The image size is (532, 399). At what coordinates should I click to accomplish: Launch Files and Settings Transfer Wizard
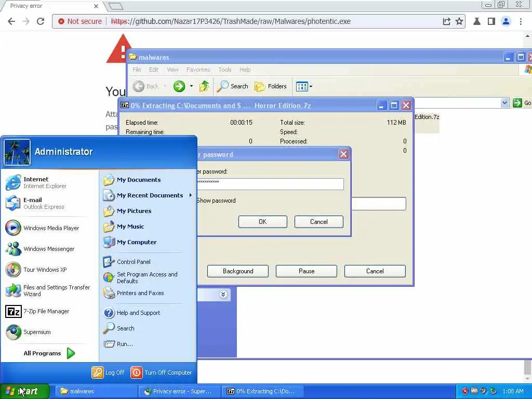pyautogui.click(x=48, y=290)
